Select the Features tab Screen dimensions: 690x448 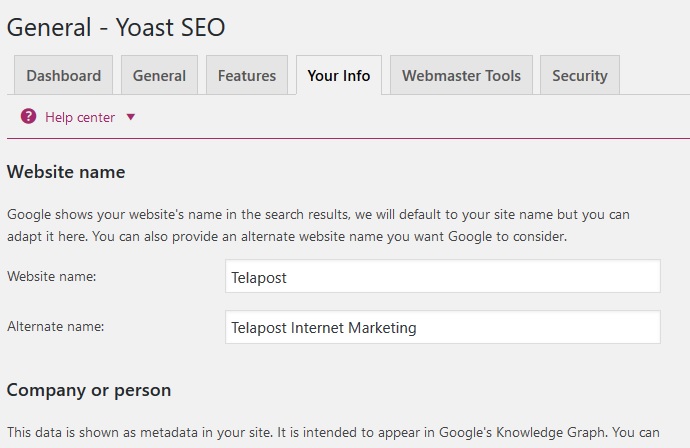point(247,75)
